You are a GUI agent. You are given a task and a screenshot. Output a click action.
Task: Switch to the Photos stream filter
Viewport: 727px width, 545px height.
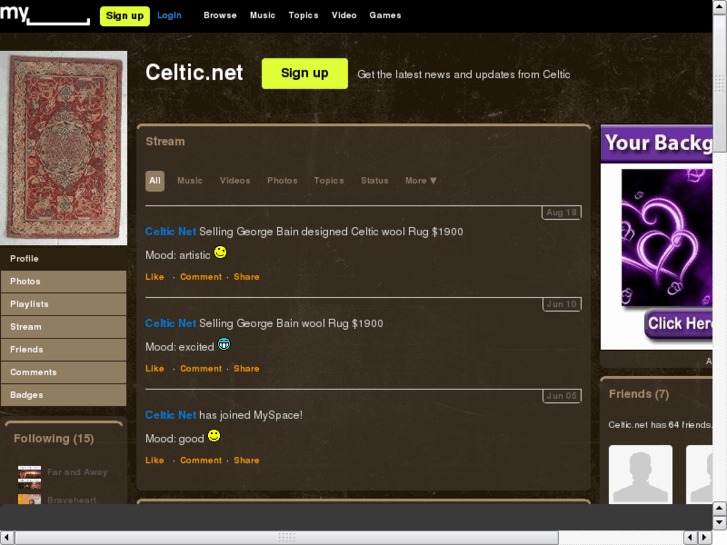[x=282, y=181]
